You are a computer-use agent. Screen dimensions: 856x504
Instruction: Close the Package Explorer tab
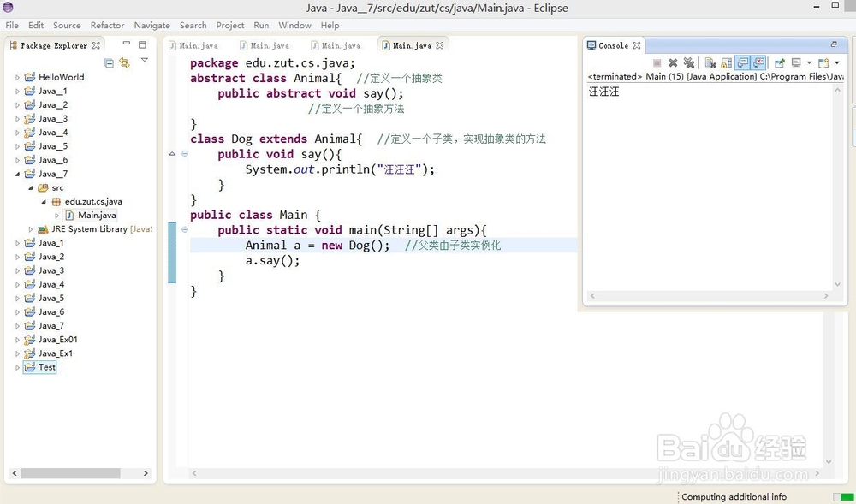[96, 45]
